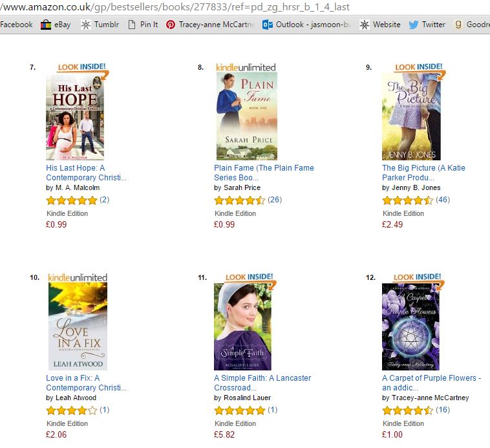This screenshot has width=490, height=448.
Task: Click A Simple Faith cover image
Action: [242, 326]
